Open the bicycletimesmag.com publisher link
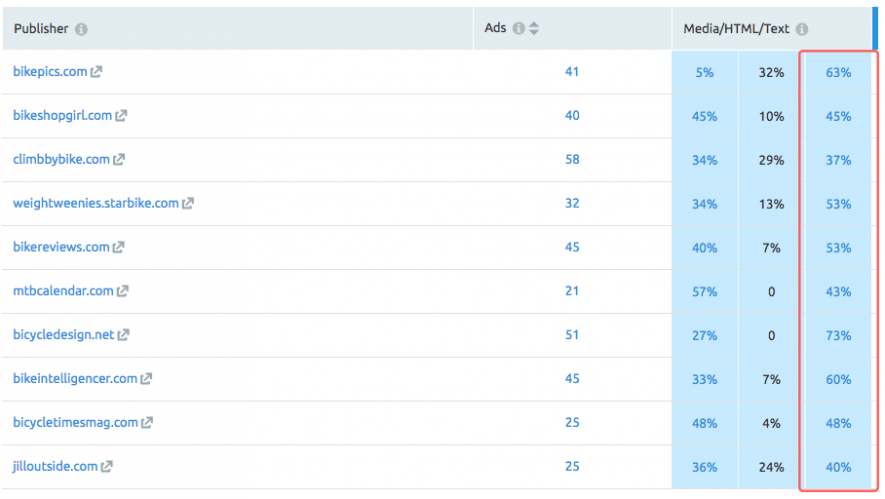The width and height of the screenshot is (885, 499). click(76, 423)
